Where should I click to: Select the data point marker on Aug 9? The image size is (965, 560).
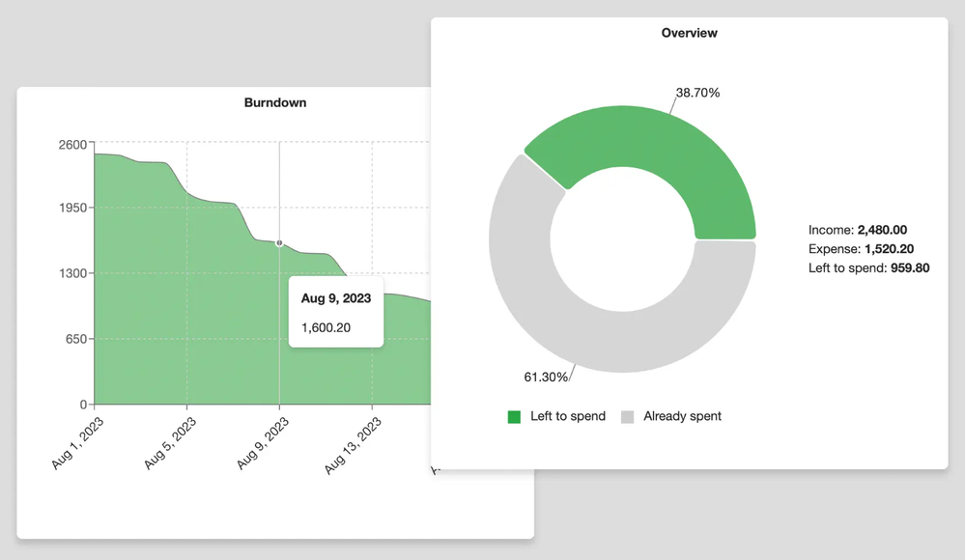coord(278,244)
